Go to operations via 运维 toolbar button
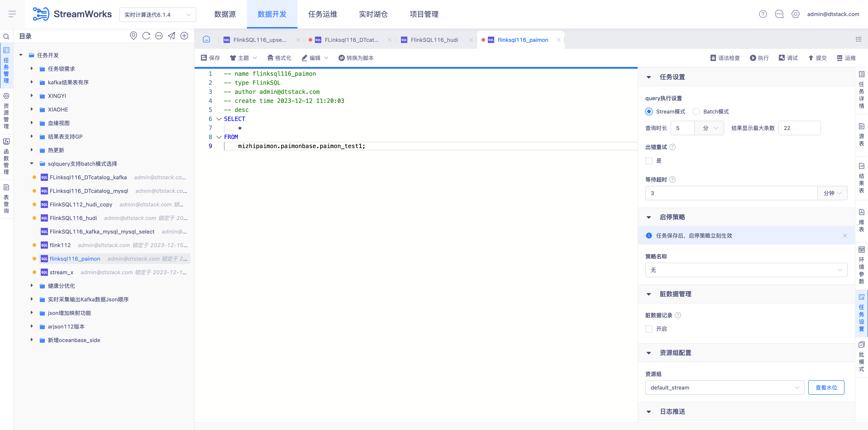 pos(846,58)
